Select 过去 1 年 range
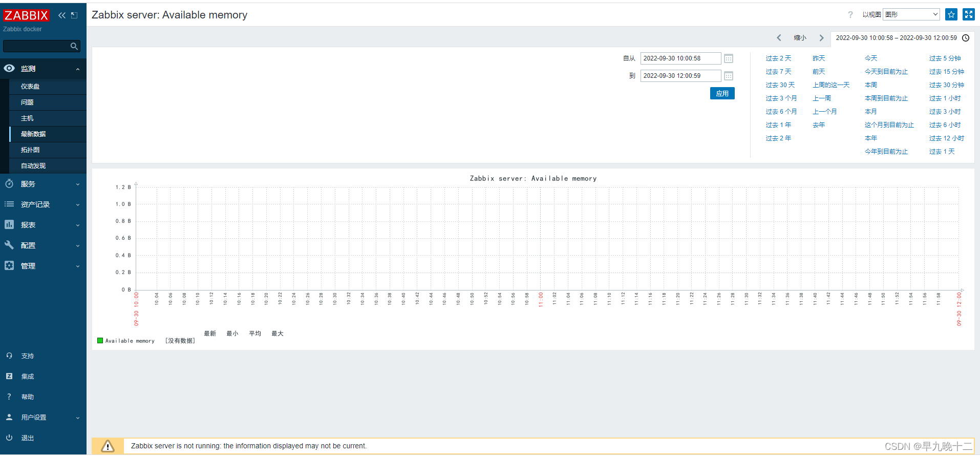Image resolution: width=980 pixels, height=456 pixels. pyautogui.click(x=778, y=125)
